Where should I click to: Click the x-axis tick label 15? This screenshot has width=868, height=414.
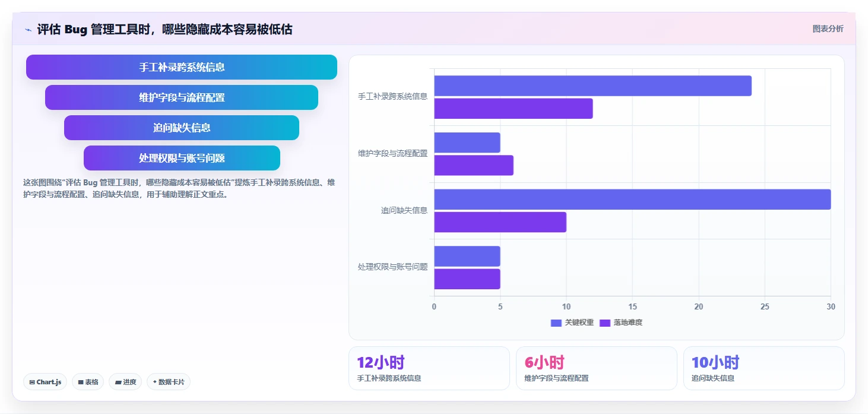pos(632,306)
